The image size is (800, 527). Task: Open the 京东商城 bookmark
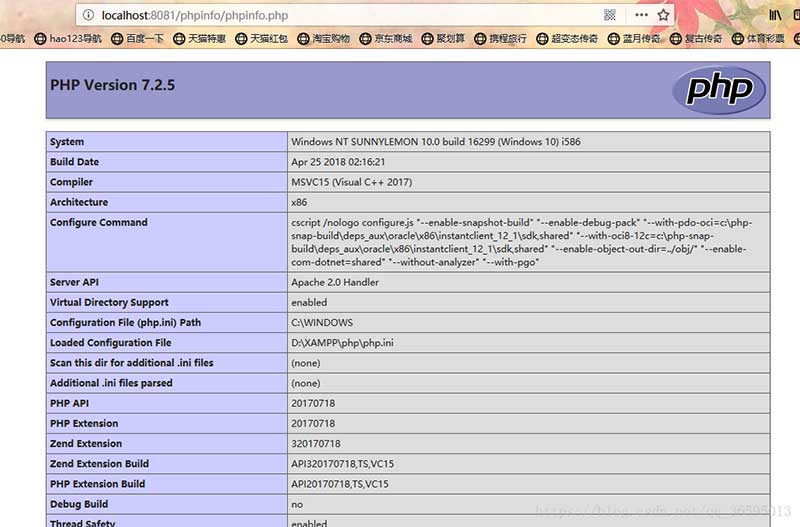tap(386, 38)
